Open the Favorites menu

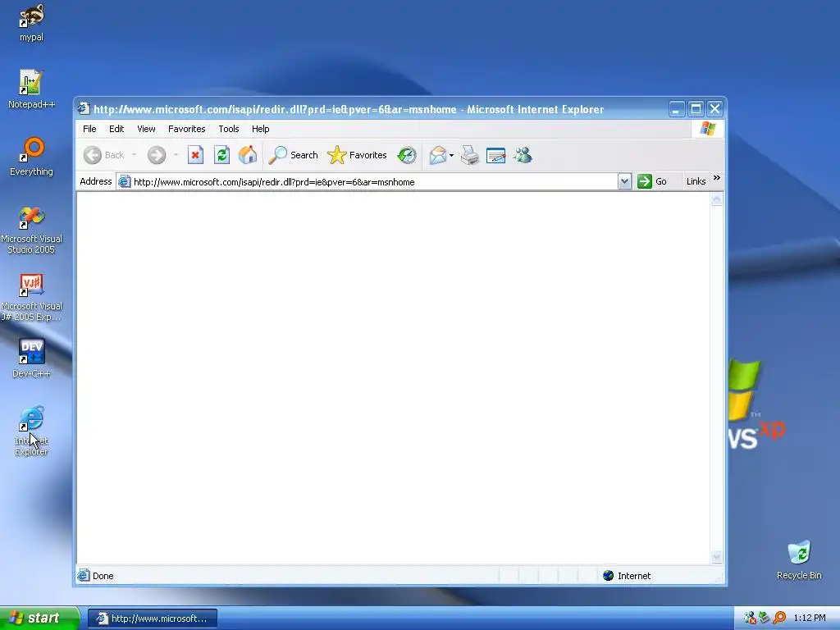click(186, 129)
